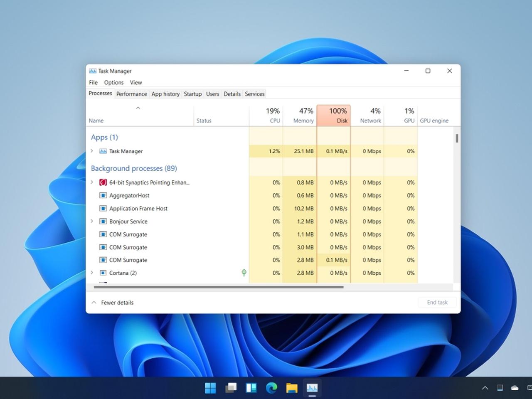The width and height of the screenshot is (532, 399).
Task: Click the OneDrive cloud tray icon
Action: [x=515, y=388]
